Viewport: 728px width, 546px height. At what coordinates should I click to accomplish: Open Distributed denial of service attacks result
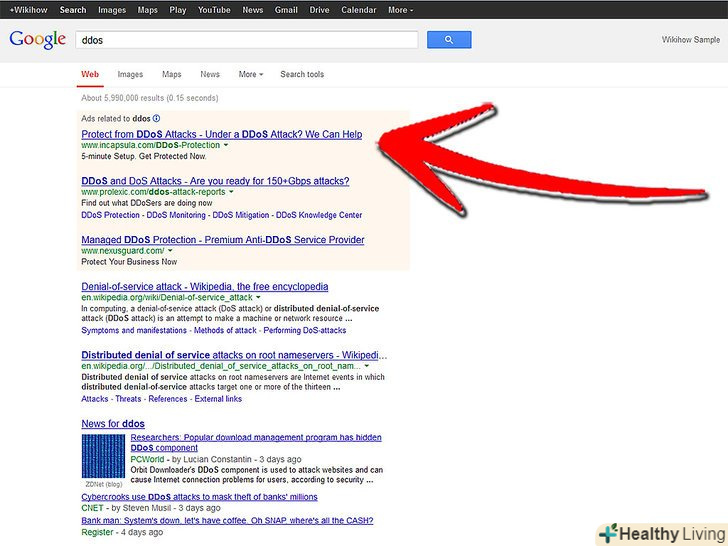[234, 355]
